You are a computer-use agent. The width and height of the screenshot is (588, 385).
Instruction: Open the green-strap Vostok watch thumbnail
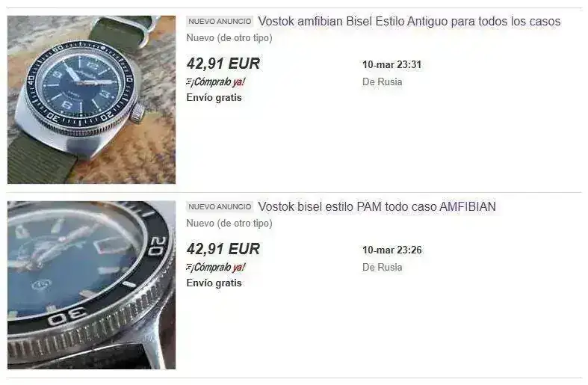pos(91,99)
